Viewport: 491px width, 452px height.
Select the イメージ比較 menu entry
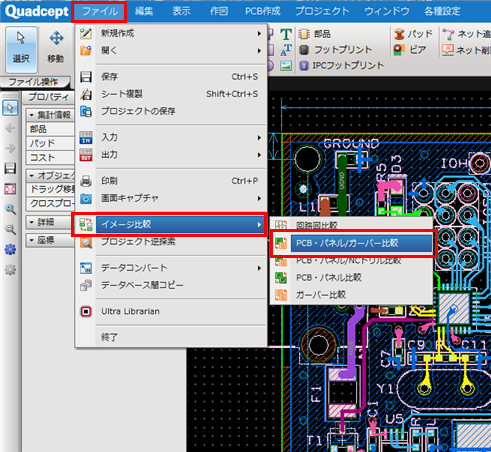[171, 224]
